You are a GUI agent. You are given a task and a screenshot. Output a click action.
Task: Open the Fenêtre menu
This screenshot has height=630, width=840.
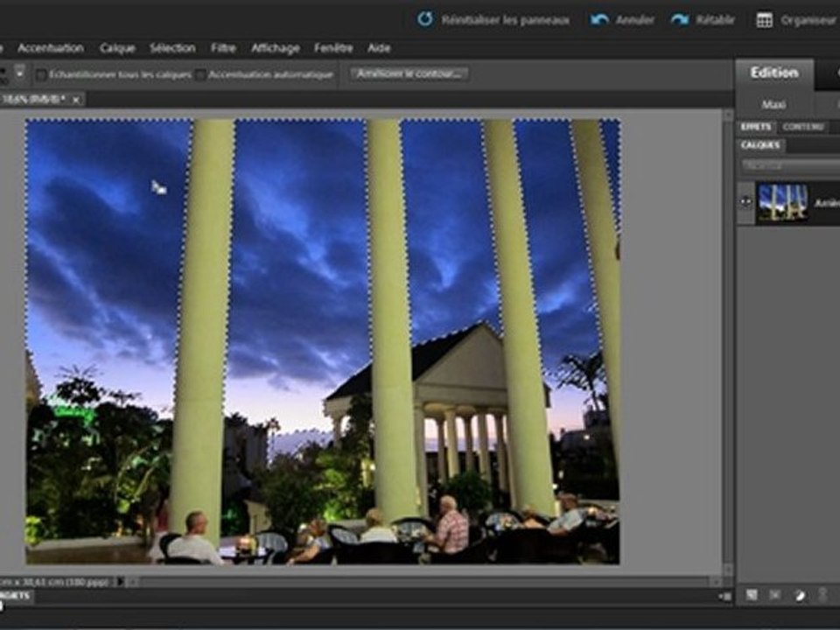point(333,48)
